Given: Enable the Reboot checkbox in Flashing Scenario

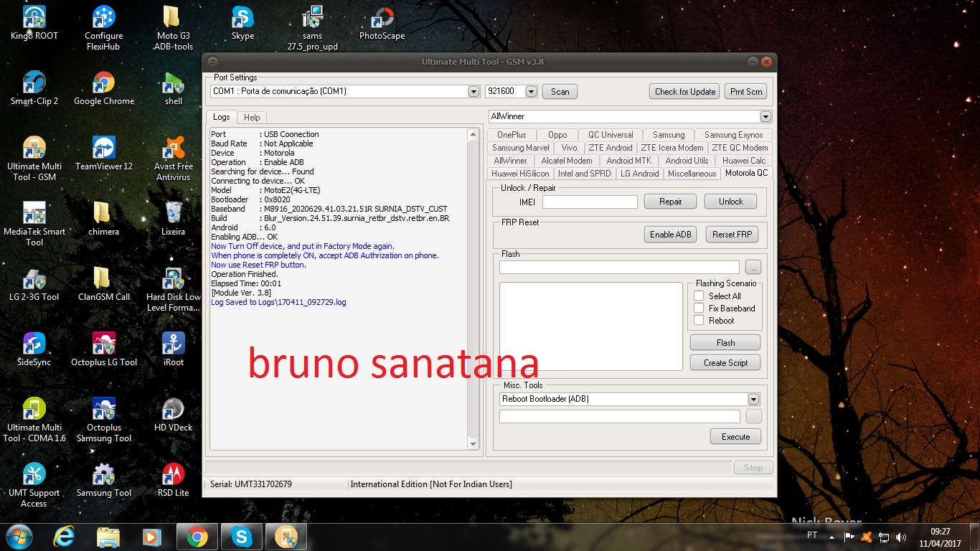Looking at the screenshot, I should point(699,320).
